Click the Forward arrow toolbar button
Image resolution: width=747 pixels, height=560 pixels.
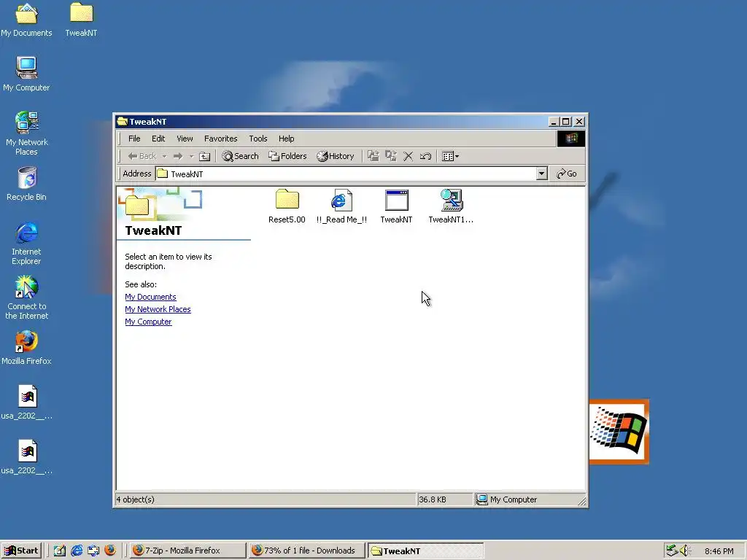[x=178, y=156]
